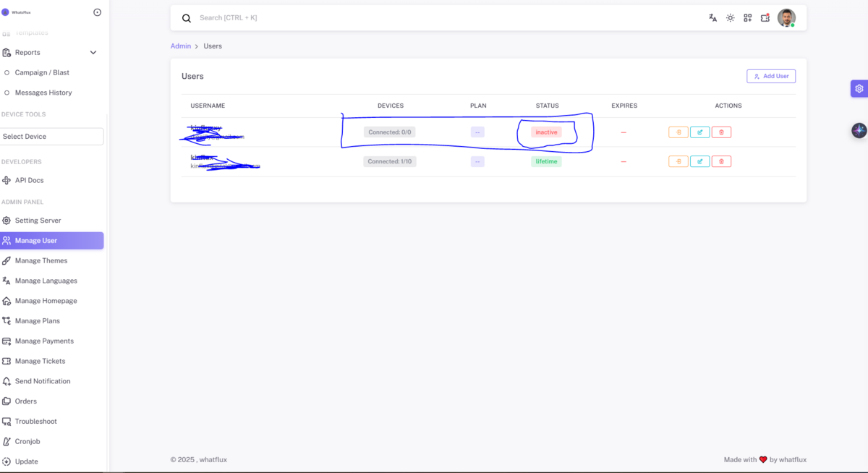Viewport: 868px width, 473px height.
Task: Click the user profile avatar
Action: [786, 18]
